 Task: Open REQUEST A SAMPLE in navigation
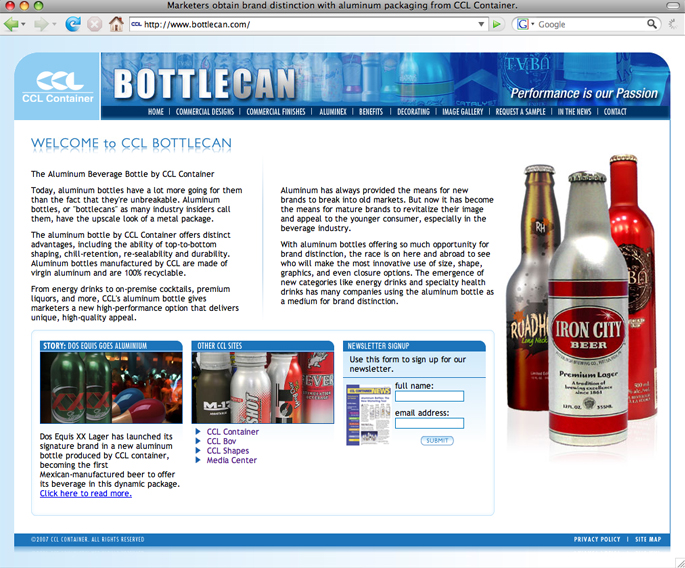[x=520, y=112]
